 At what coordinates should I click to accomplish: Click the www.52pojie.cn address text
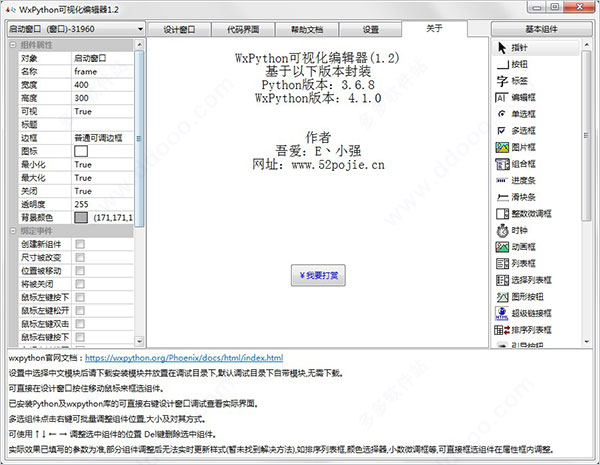338,165
